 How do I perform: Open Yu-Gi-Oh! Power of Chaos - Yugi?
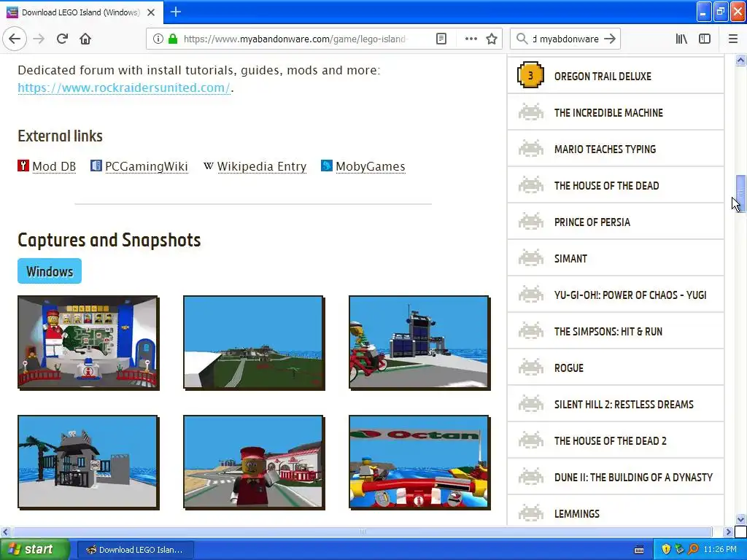coord(630,295)
